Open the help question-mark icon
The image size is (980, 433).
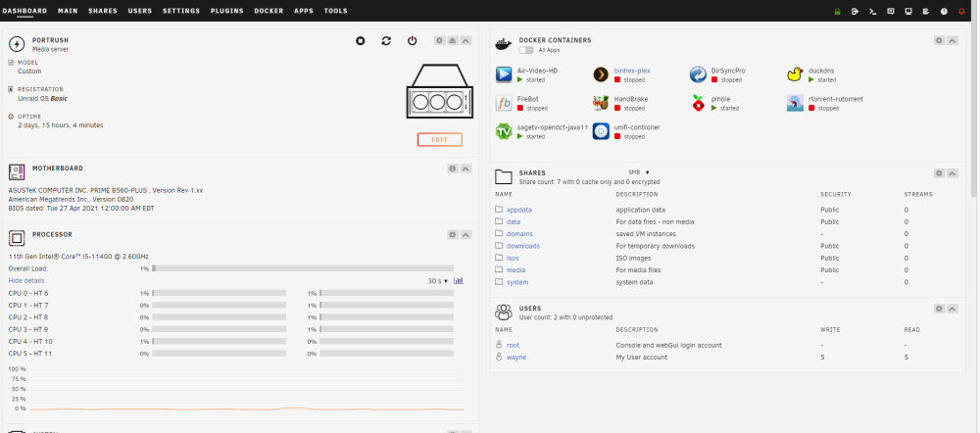coord(944,11)
